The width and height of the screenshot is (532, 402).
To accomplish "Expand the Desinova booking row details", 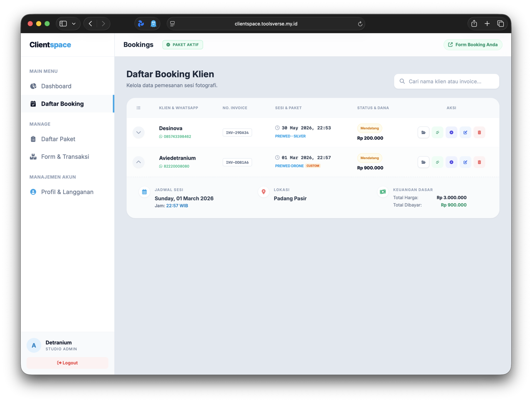I will (138, 133).
